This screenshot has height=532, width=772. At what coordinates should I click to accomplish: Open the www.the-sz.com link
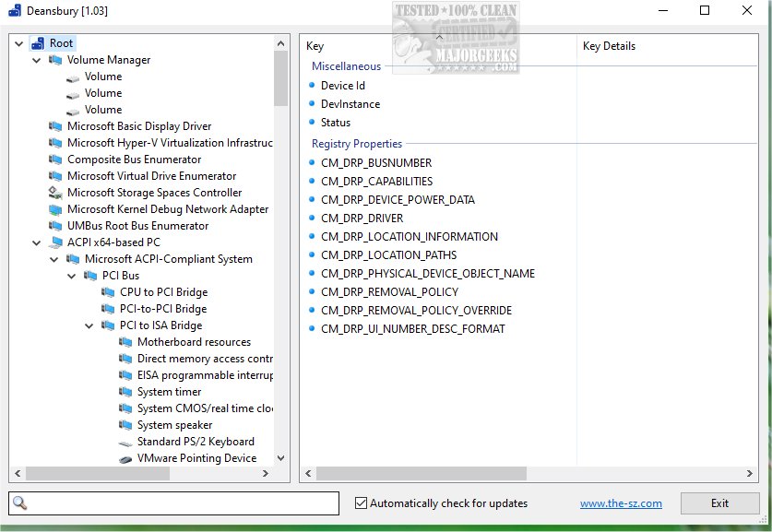(621, 503)
